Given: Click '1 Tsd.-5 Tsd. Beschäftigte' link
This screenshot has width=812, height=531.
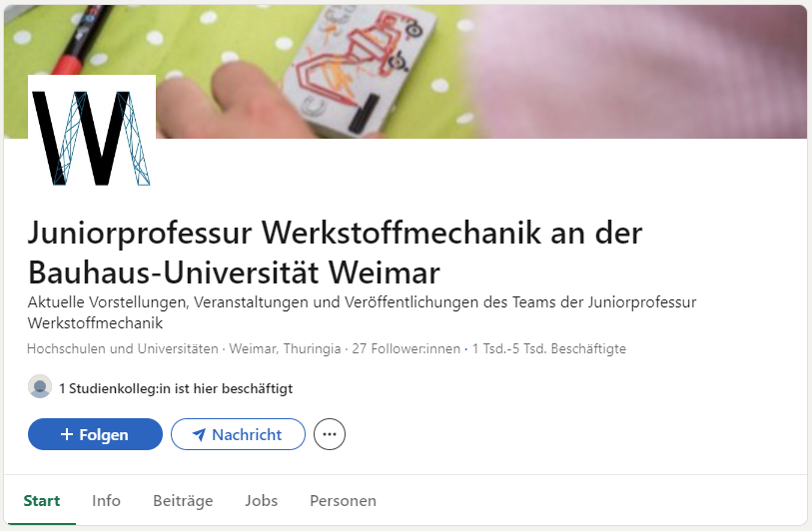Looking at the screenshot, I should click(549, 348).
